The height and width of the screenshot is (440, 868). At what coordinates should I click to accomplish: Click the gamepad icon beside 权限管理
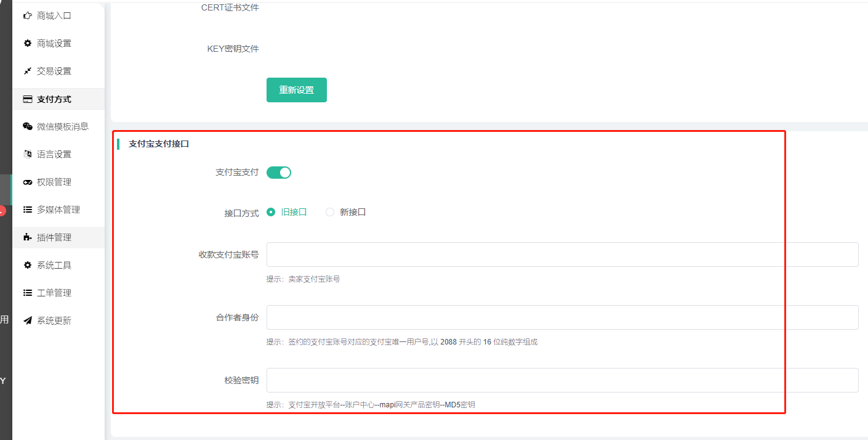click(x=27, y=182)
